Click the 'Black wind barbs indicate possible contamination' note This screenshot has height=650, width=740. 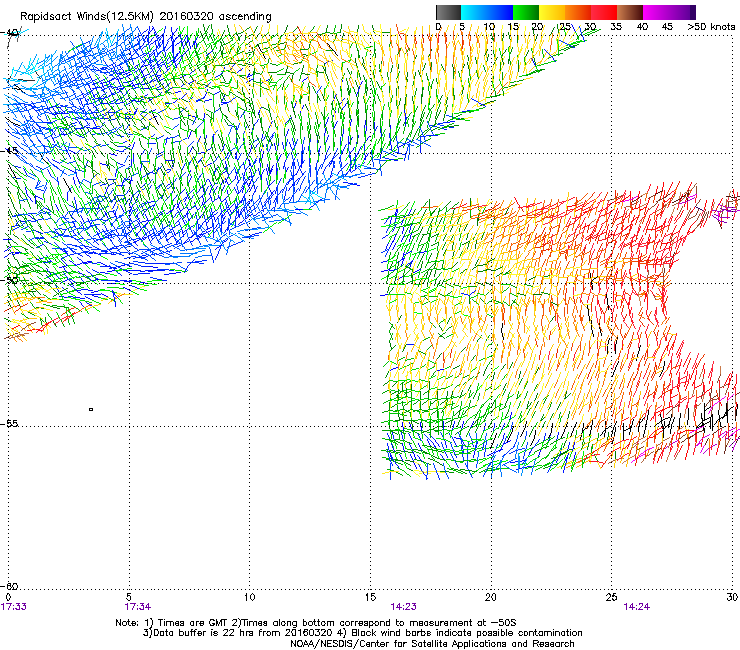[466, 633]
